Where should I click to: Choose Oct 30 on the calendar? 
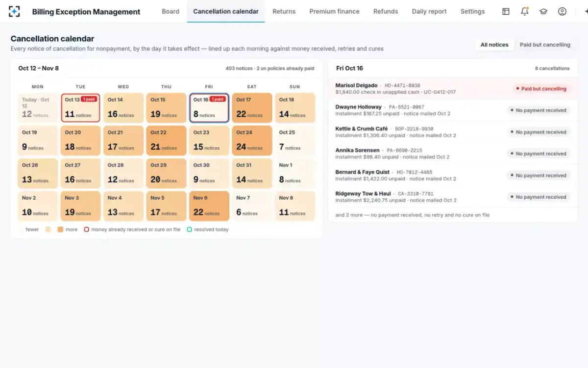coord(209,174)
